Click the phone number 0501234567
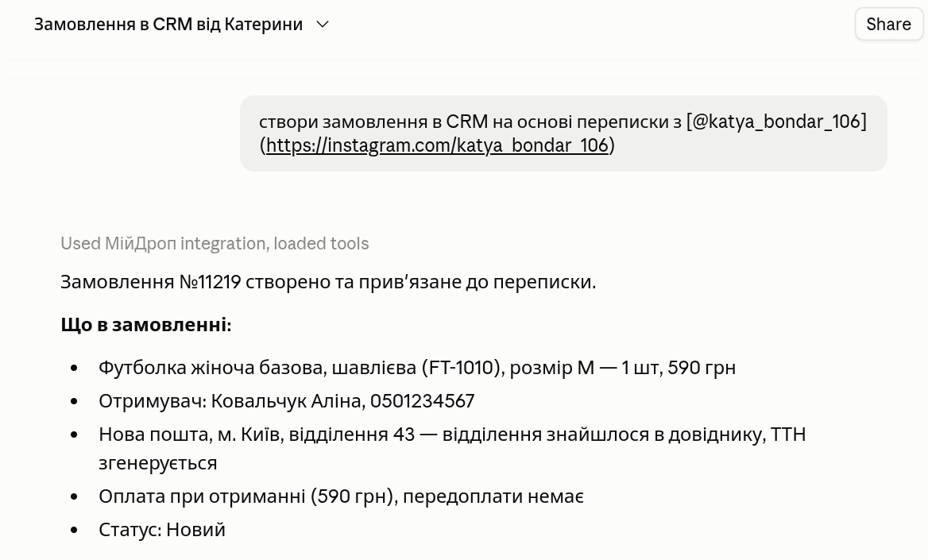This screenshot has height=560, width=928. [422, 401]
